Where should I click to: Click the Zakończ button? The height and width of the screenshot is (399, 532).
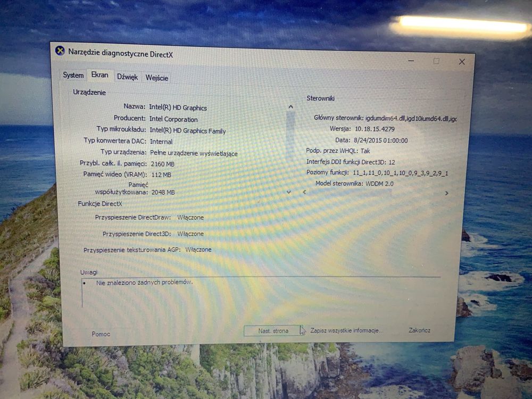[419, 330]
